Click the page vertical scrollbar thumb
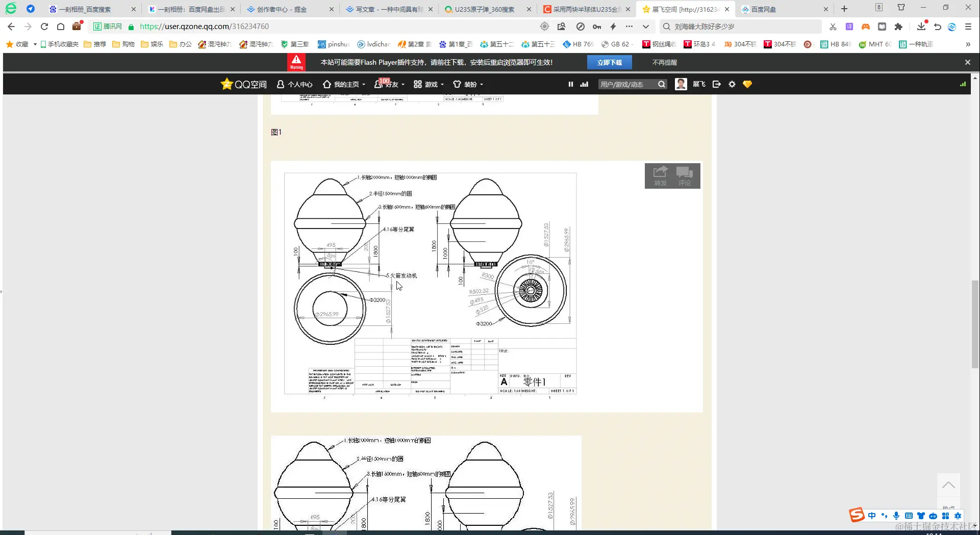Viewport: 980px width, 535px height. 975,324
